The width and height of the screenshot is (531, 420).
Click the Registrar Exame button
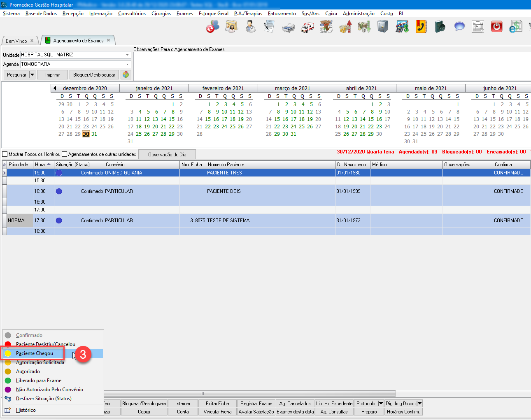coord(256,404)
